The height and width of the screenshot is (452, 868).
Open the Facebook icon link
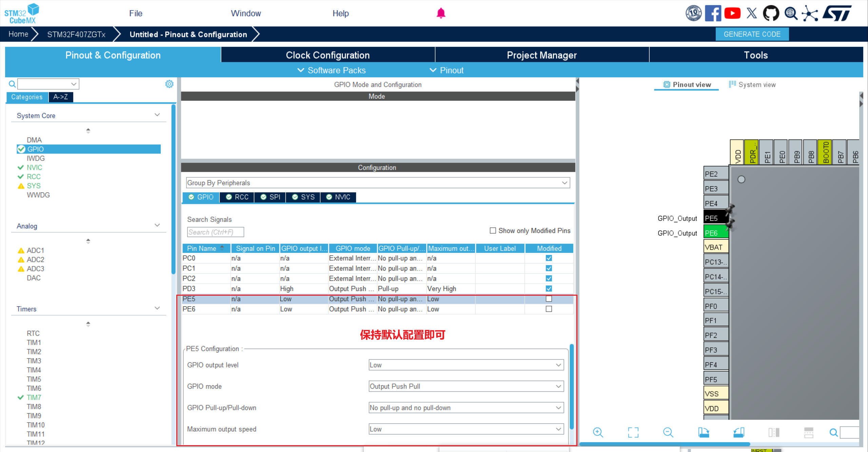pos(713,13)
